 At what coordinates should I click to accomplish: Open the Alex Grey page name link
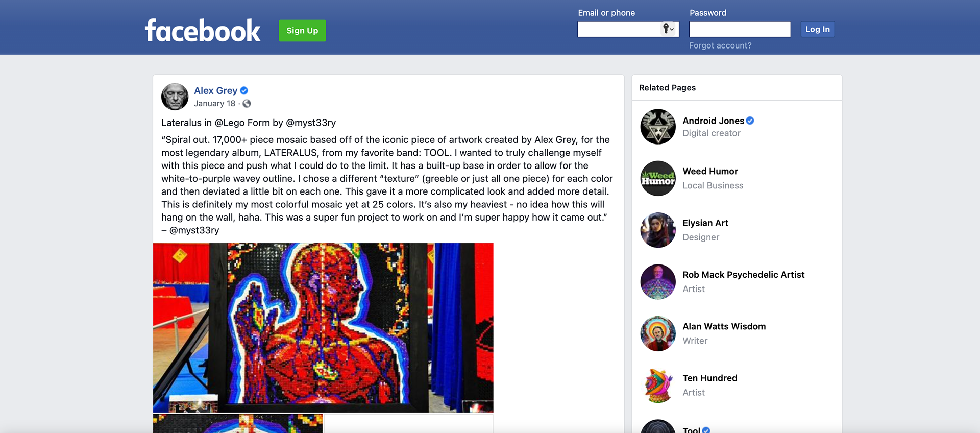(215, 90)
